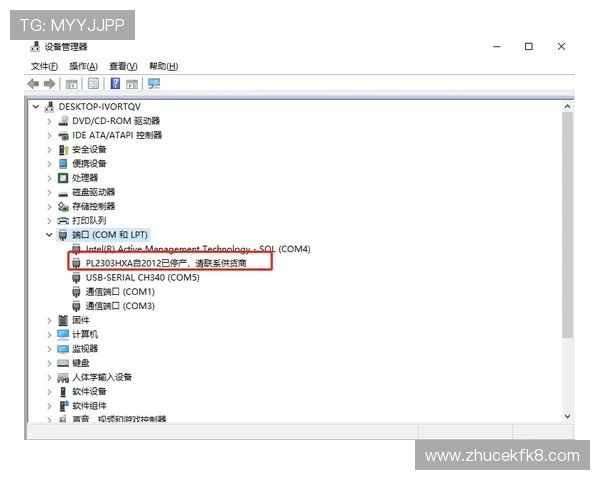Select the 磁盘驱动器 tree row label

point(94,192)
